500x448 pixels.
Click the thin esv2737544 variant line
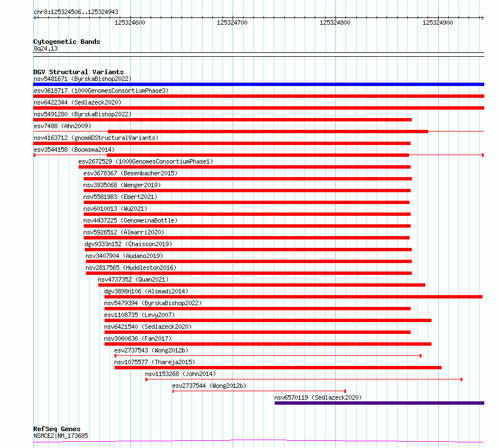pos(259,391)
